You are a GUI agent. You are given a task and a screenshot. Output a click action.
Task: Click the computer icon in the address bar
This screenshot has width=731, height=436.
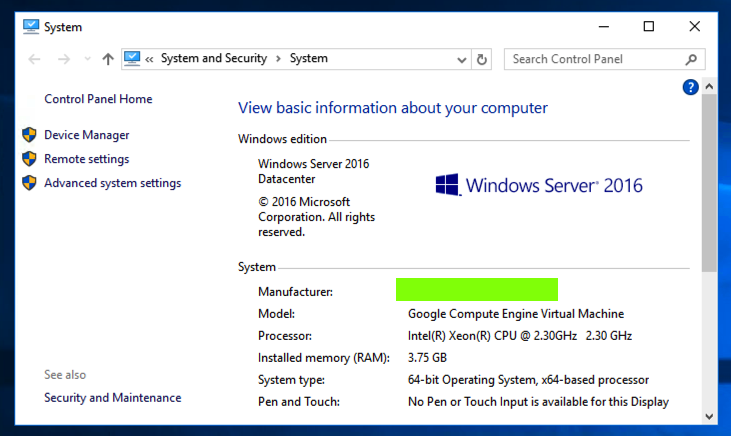133,59
